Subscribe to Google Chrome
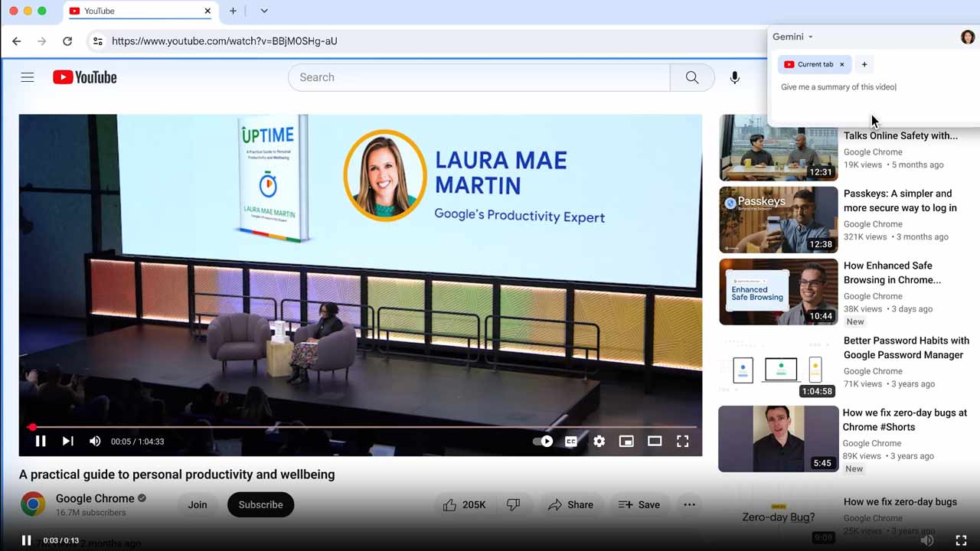 260,504
